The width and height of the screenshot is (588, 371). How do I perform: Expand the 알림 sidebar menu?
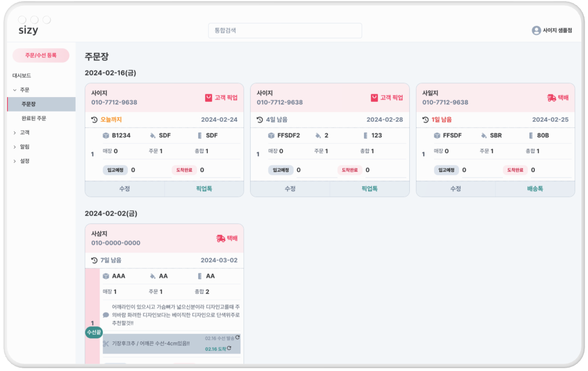(x=15, y=147)
